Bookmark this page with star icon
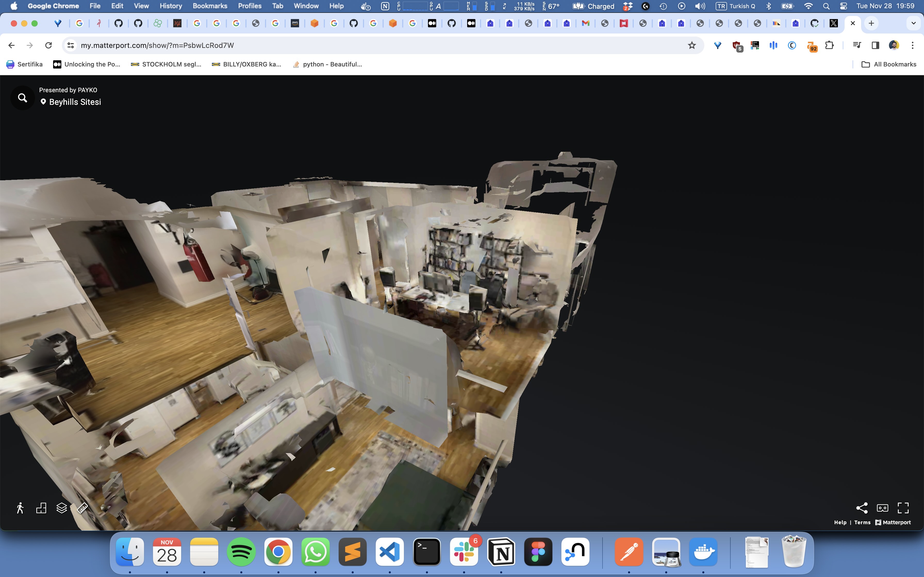Viewport: 924px width, 577px height. click(691, 45)
